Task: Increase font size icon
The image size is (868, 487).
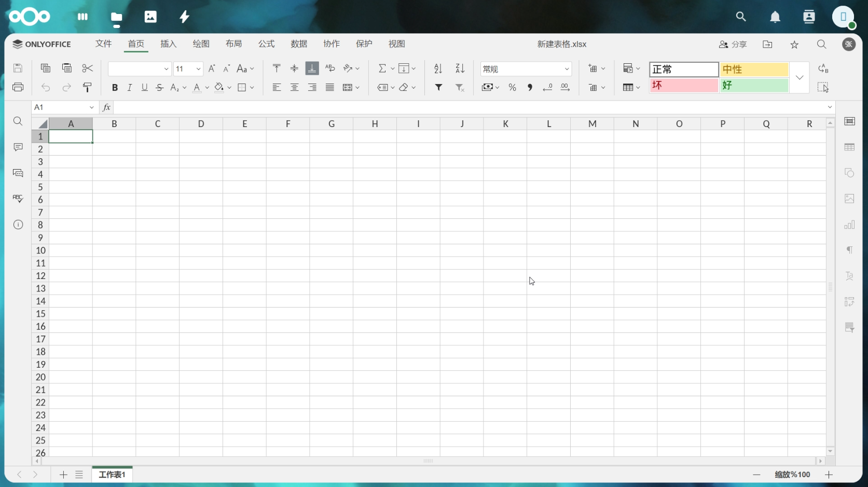Action: click(x=212, y=68)
